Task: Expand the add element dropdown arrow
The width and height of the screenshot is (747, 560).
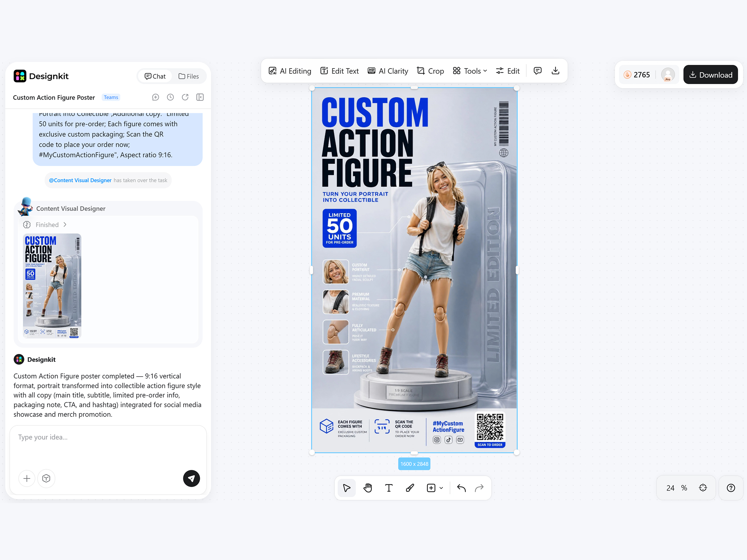Action: [x=441, y=488]
